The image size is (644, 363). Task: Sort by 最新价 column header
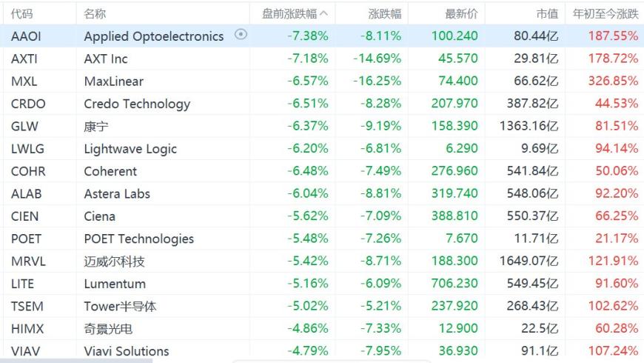[x=461, y=14]
